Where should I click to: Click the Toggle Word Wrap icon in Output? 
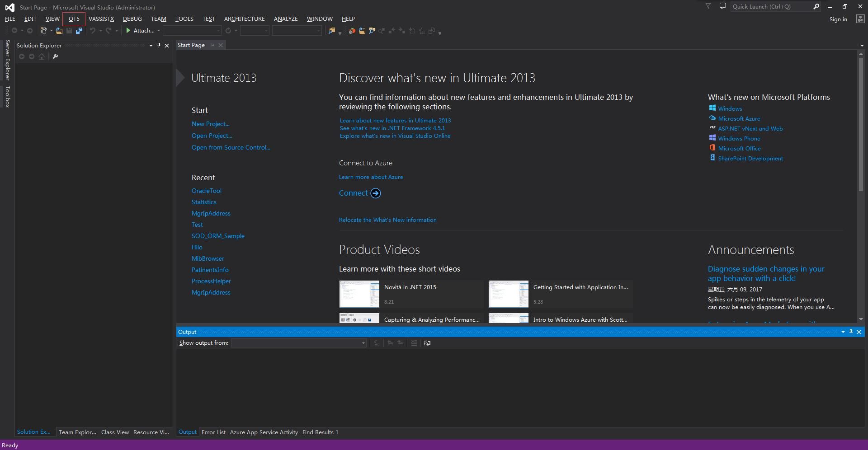click(427, 343)
